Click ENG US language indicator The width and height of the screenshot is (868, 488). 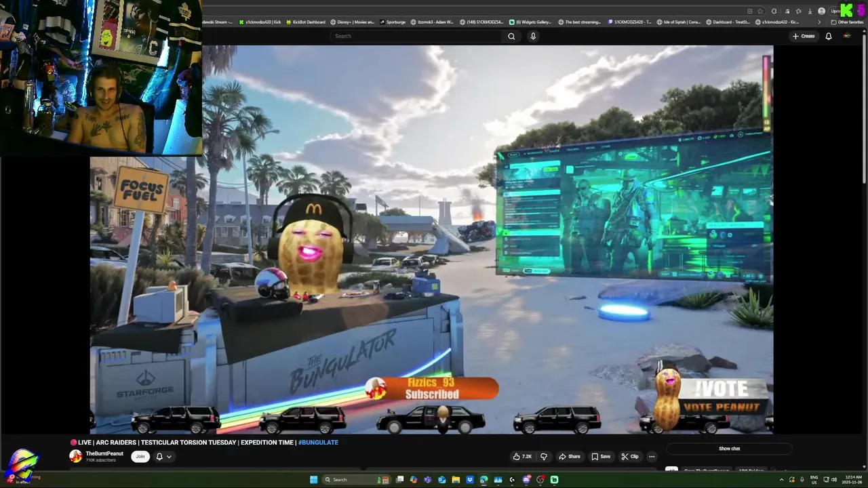[814, 479]
